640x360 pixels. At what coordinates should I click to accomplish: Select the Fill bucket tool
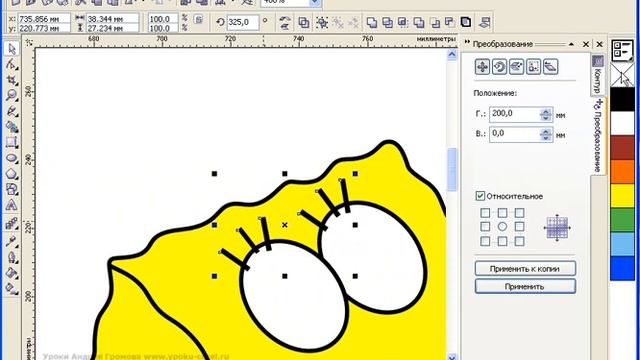(x=11, y=273)
